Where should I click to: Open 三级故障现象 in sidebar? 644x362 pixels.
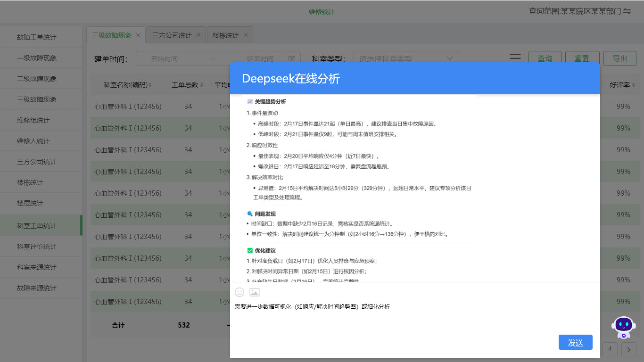[41, 99]
